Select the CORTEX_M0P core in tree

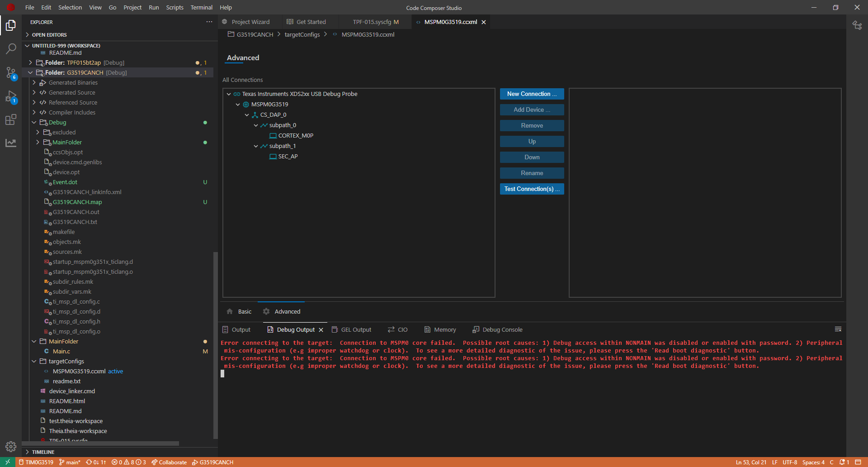pos(296,136)
